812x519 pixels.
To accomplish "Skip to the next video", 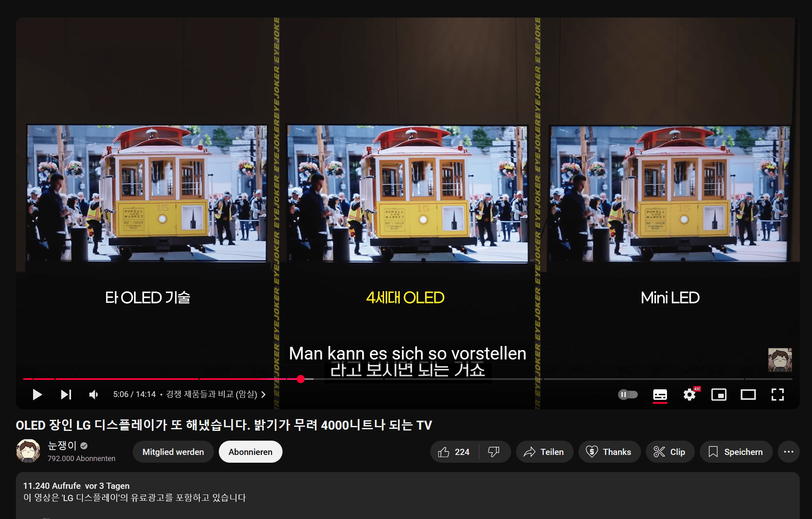I will 66,395.
